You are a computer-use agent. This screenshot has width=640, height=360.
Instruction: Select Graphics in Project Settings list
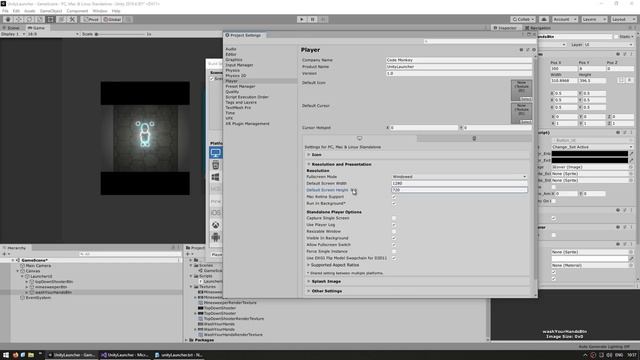tap(234, 60)
